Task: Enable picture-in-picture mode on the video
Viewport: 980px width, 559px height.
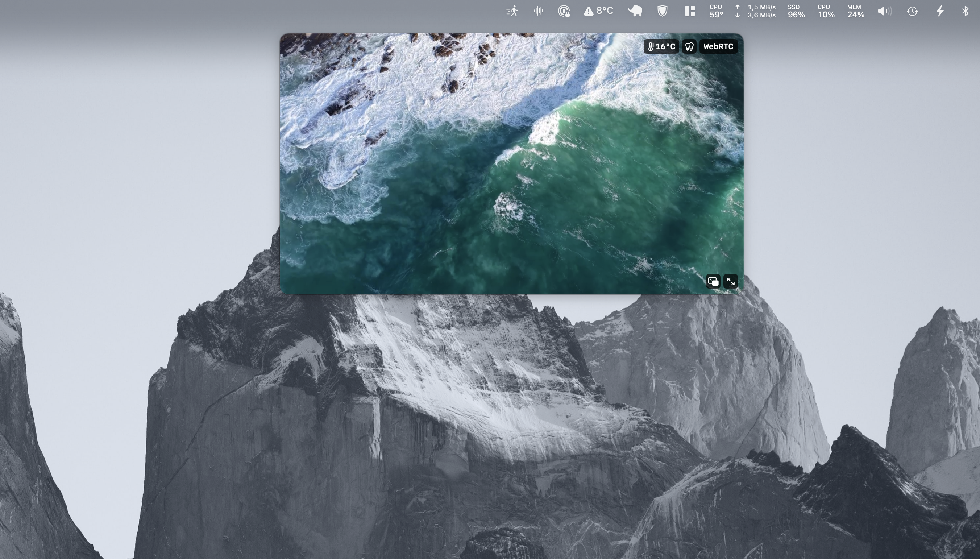Action: coord(713,281)
